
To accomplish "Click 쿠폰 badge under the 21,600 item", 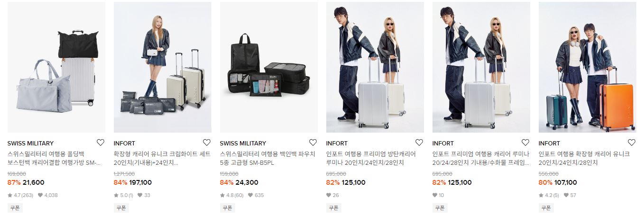I will (x=15, y=208).
